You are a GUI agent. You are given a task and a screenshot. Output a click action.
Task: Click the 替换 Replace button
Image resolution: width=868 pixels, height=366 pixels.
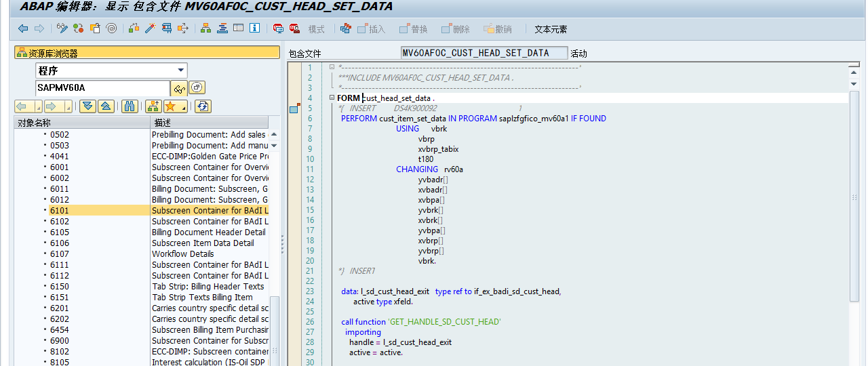point(414,29)
